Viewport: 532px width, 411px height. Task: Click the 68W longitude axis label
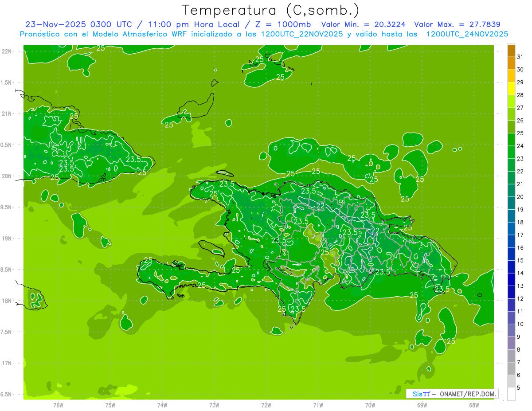point(473,405)
